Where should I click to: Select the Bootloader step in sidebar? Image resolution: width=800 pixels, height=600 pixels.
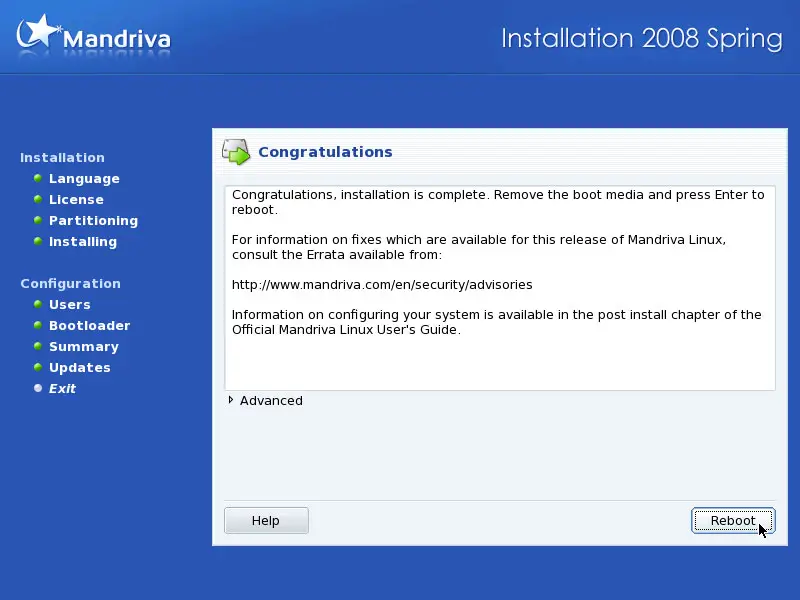click(89, 326)
